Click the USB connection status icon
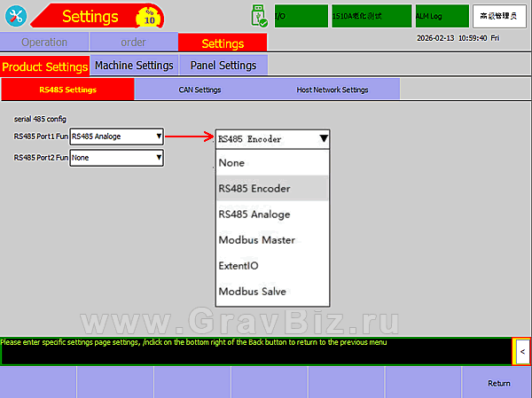The width and height of the screenshot is (532, 398). [258, 16]
